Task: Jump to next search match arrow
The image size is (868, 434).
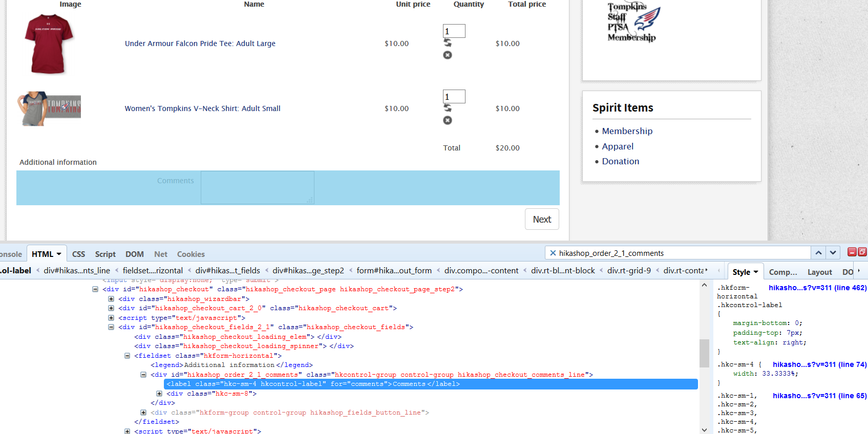Action: pyautogui.click(x=833, y=253)
